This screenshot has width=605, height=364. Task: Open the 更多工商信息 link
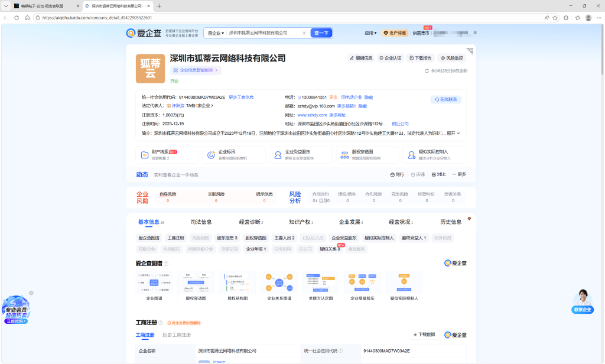241,97
